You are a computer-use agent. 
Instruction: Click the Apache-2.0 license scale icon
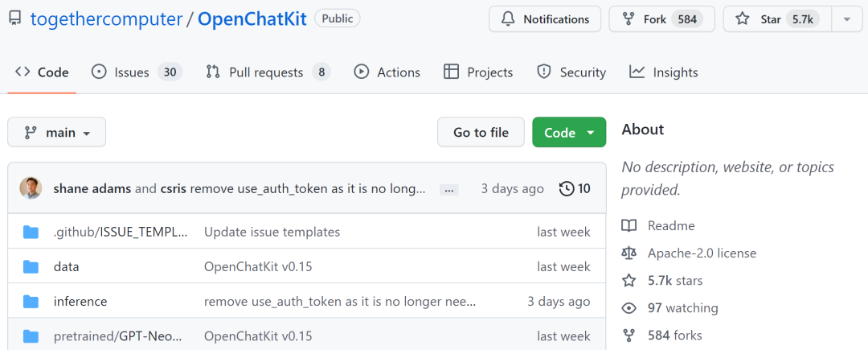(x=629, y=253)
